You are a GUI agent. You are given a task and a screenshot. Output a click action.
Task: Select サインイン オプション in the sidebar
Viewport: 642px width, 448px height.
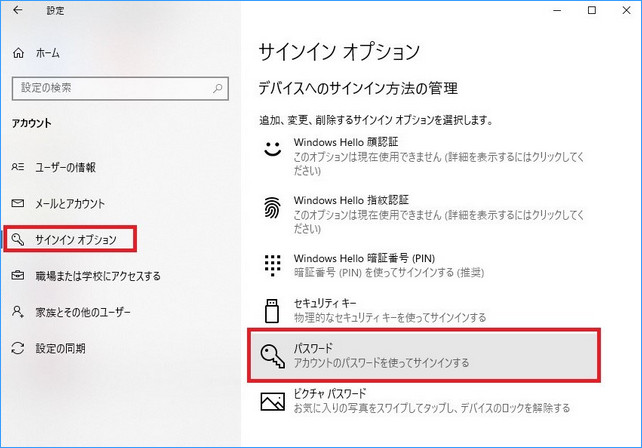pyautogui.click(x=75, y=239)
